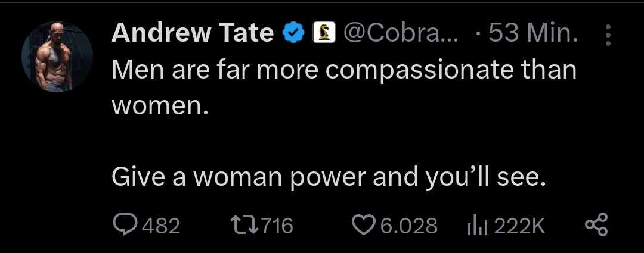The height and width of the screenshot is (253, 644).
Task: Open the three-dot more options menu
Action: tap(608, 35)
